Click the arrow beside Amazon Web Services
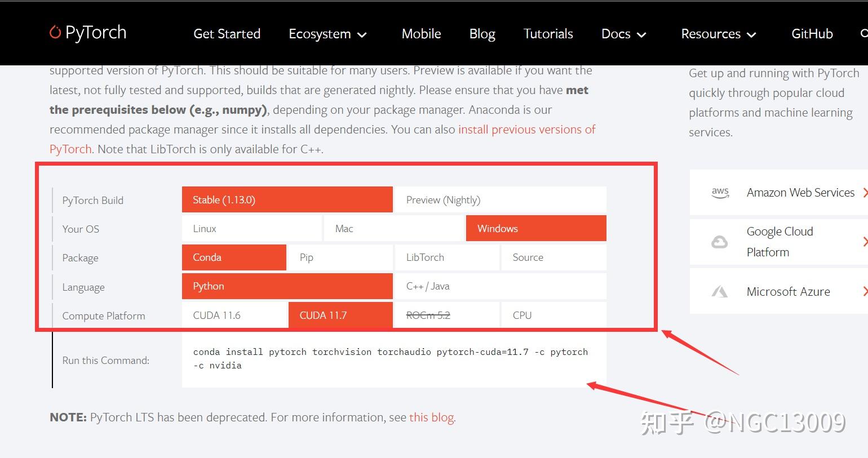868x458 pixels. [865, 193]
